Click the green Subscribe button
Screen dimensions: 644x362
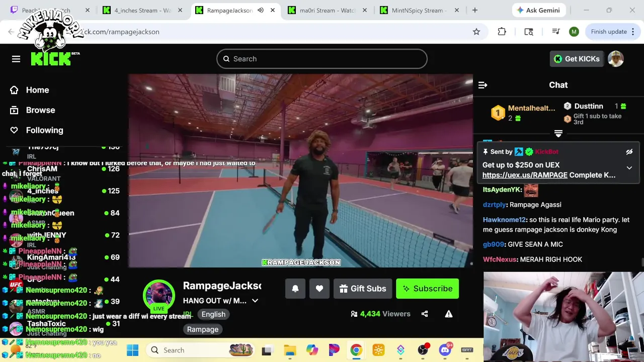point(427,289)
